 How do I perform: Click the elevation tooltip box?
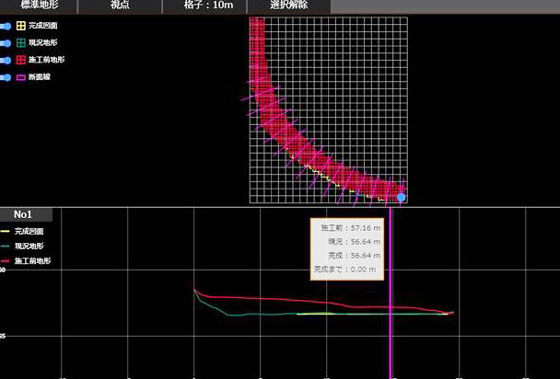click(347, 249)
